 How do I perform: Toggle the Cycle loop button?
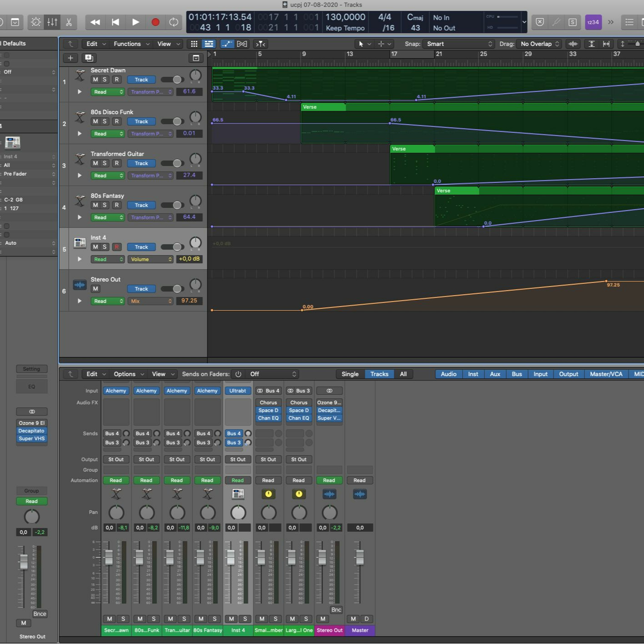coord(174,22)
